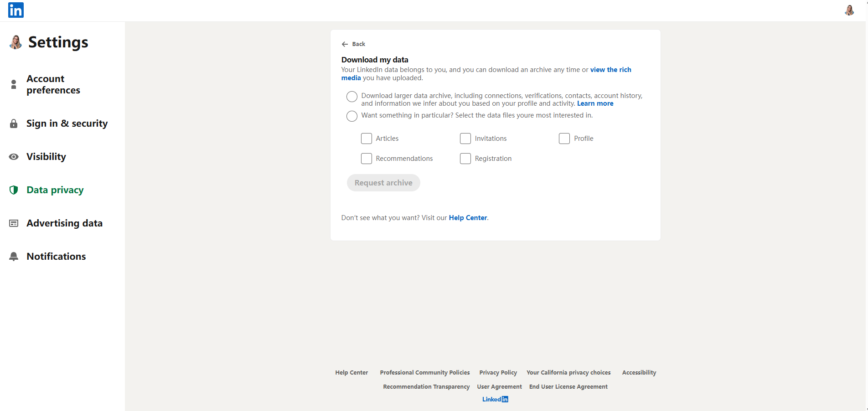Open End User License Agreement link
Screen dimensions: 868x411
[568, 387]
